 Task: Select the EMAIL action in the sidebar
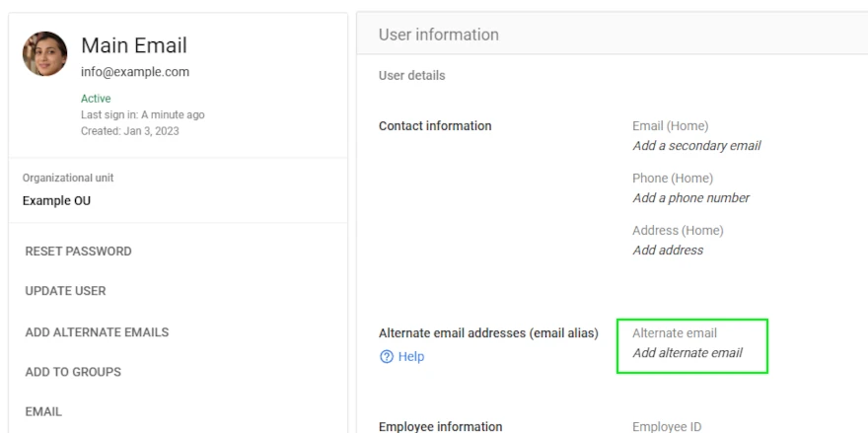pyautogui.click(x=43, y=411)
